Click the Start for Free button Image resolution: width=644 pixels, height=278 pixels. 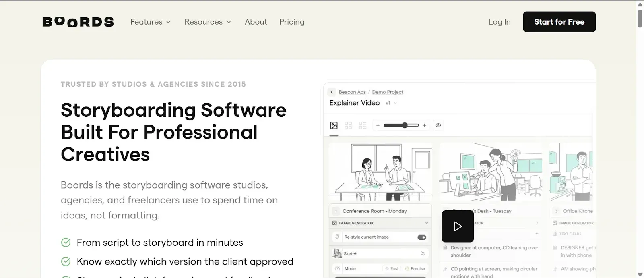point(559,22)
